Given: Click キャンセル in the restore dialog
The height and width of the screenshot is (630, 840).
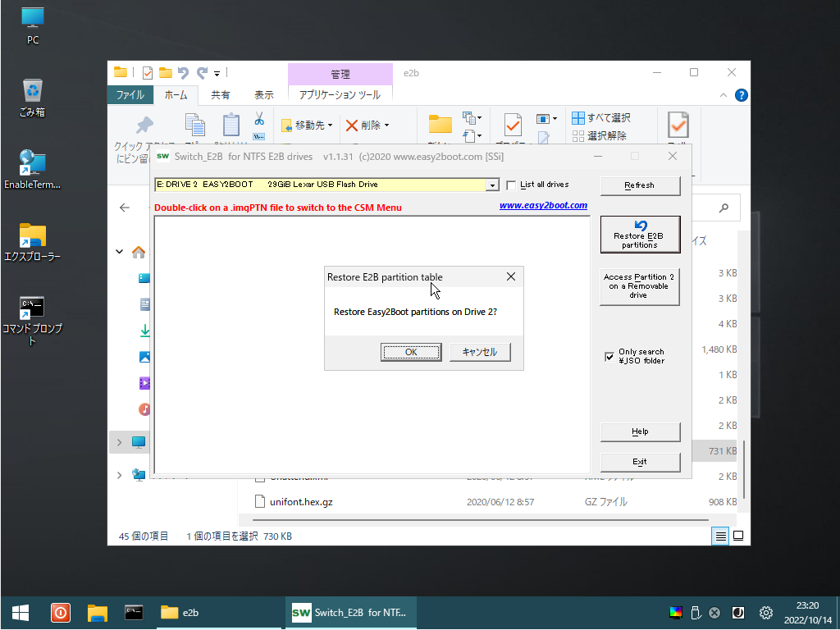Looking at the screenshot, I should tap(479, 352).
